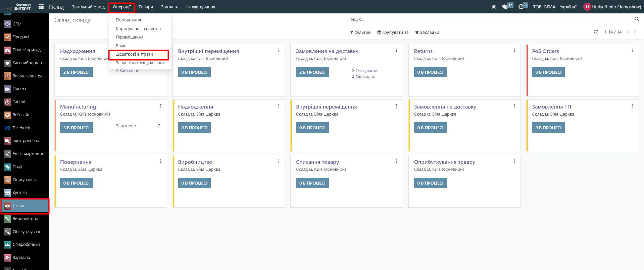Screen dimensions: 644x270
Task: Choose Коригування залишків menu entry
Action: pyautogui.click(x=138, y=29)
